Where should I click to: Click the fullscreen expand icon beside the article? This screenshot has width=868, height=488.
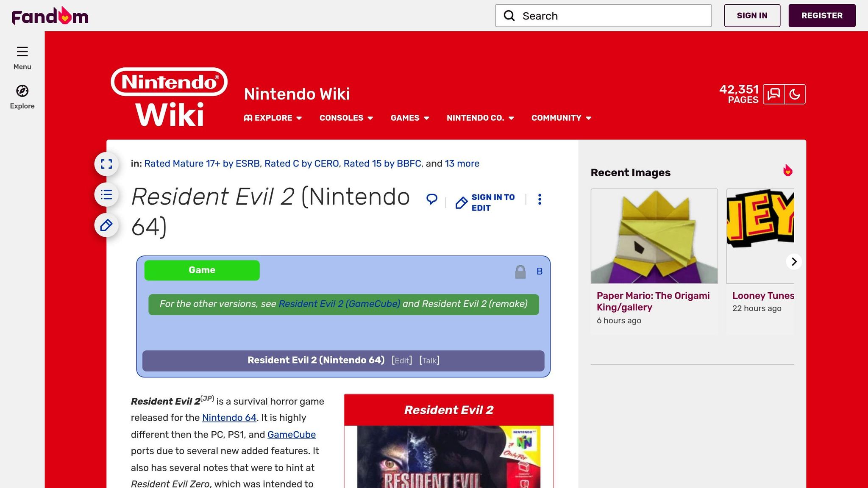coord(106,164)
